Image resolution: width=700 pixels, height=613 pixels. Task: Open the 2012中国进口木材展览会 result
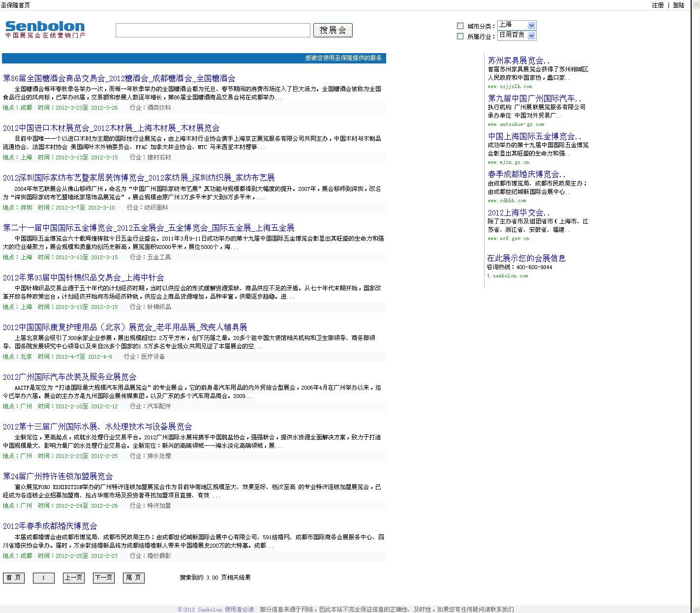111,128
